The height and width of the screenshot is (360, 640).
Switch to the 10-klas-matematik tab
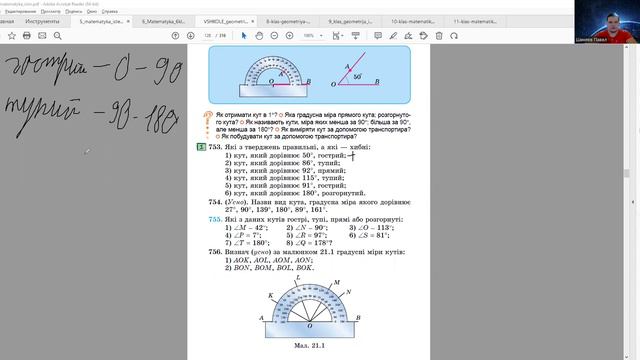click(x=413, y=22)
